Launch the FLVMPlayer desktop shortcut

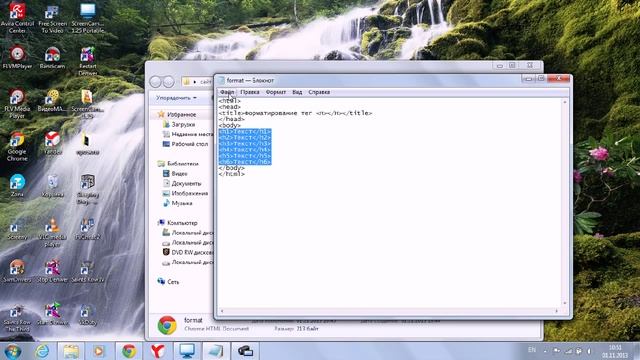click(17, 58)
